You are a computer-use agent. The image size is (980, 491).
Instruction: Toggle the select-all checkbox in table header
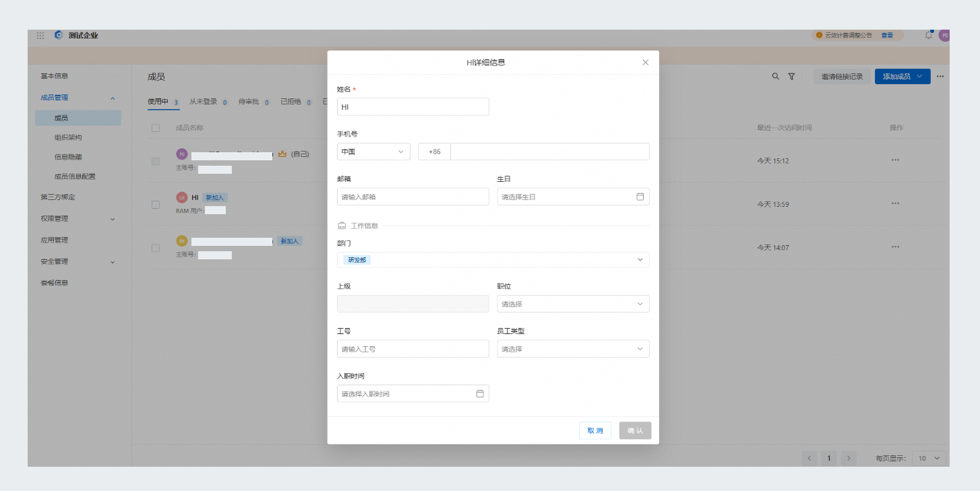156,128
